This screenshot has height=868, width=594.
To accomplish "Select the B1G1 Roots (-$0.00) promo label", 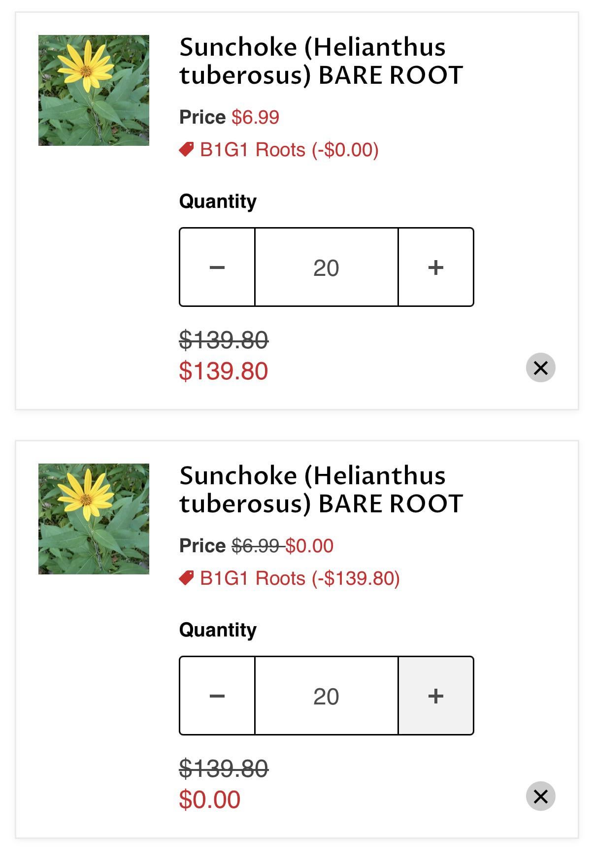I will coord(289,150).
